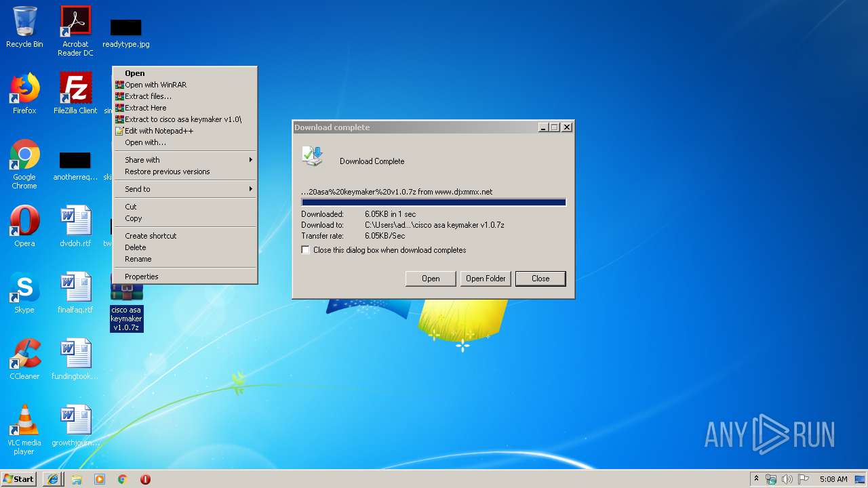
Task: Open Properties from the context menu
Action: [x=184, y=277]
